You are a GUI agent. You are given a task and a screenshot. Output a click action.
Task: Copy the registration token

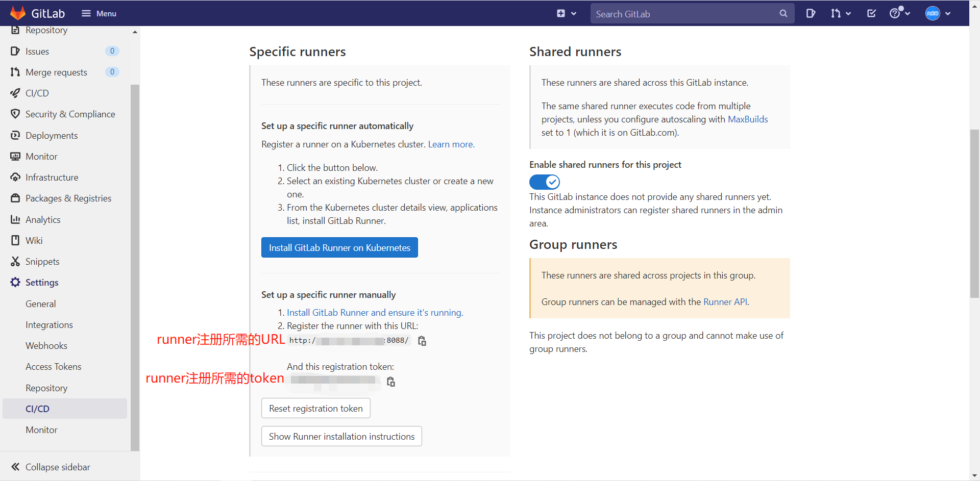click(390, 382)
